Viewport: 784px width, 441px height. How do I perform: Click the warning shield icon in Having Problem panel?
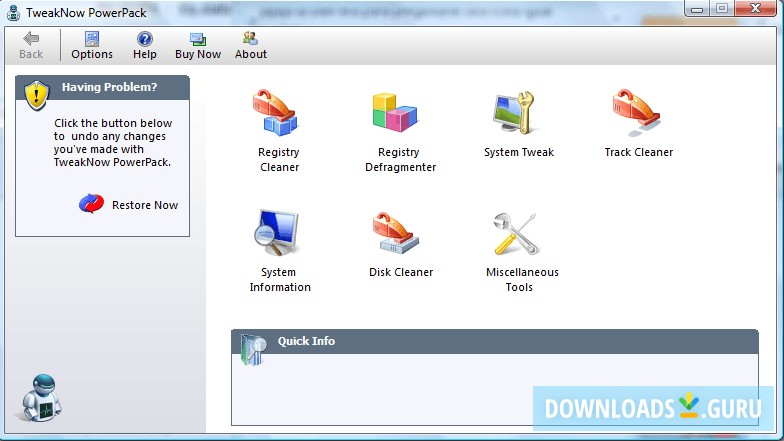pyautogui.click(x=36, y=95)
